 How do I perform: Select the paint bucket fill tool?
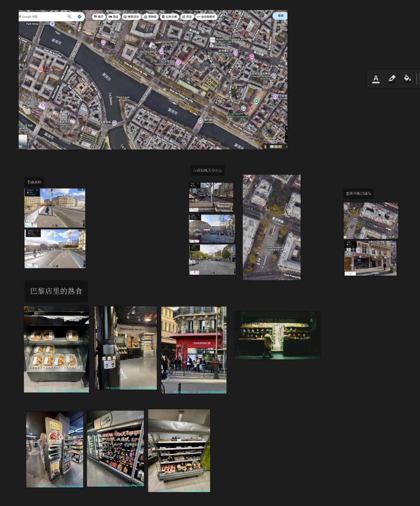pos(407,79)
